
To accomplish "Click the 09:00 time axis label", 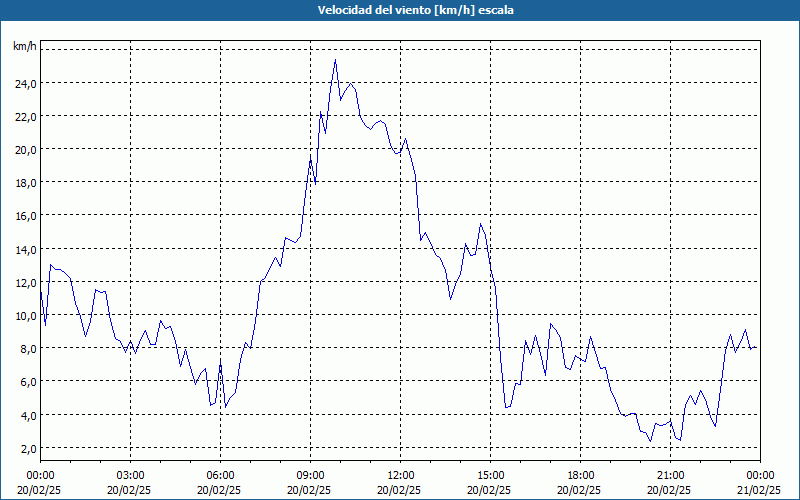I will (310, 476).
